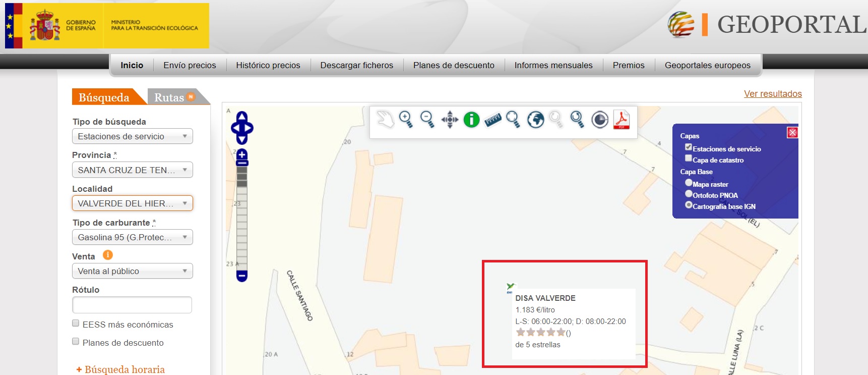Viewport: 868px width, 375px height.
Task: Open Geoportales europeos menu item
Action: 708,65
